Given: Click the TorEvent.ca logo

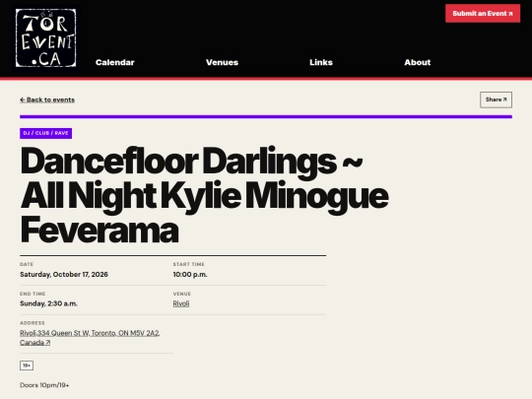Looking at the screenshot, I should coord(45,38).
